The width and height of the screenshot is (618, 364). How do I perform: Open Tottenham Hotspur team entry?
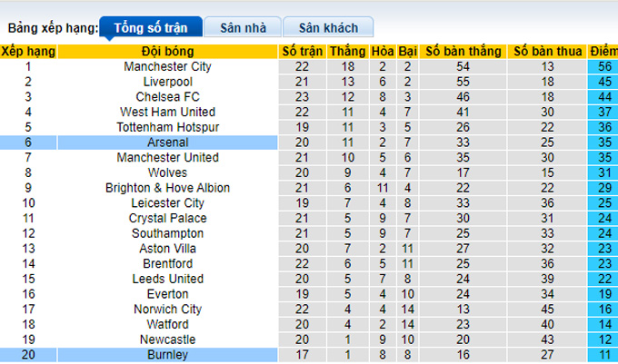(x=167, y=127)
